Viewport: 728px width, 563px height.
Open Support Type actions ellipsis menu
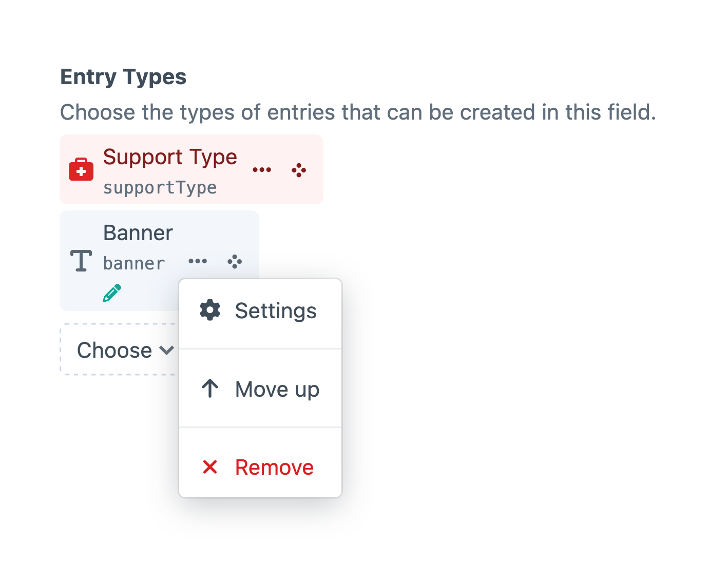pos(262,170)
